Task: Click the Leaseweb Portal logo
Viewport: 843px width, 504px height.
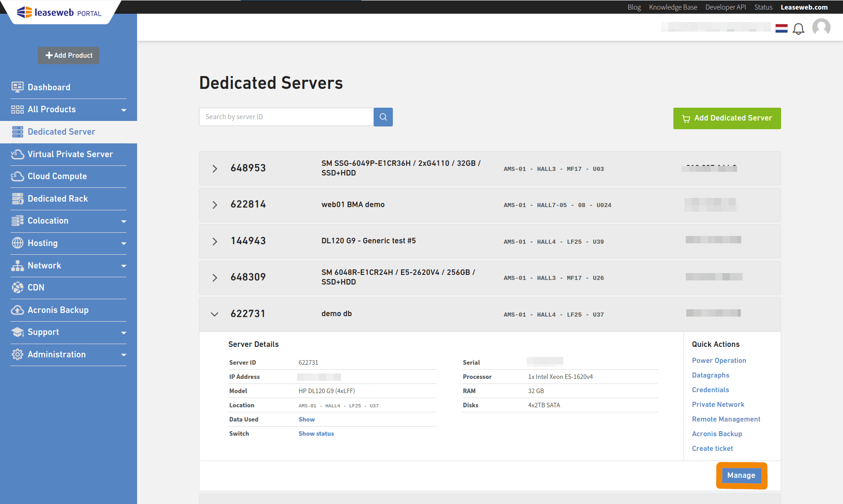Action: [60, 12]
